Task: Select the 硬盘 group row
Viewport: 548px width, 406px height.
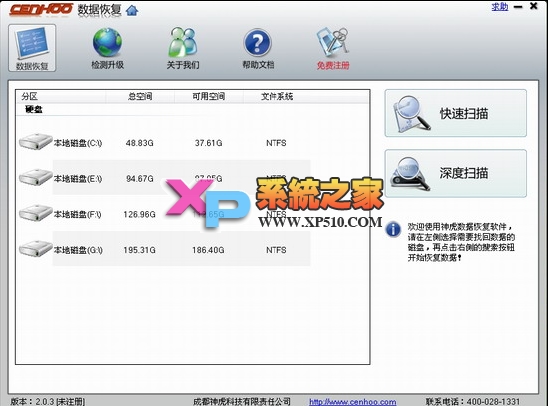Action: pos(34,110)
